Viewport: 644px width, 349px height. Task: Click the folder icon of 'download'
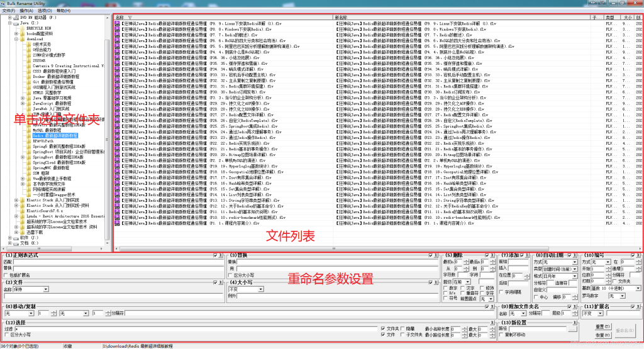(x=23, y=39)
